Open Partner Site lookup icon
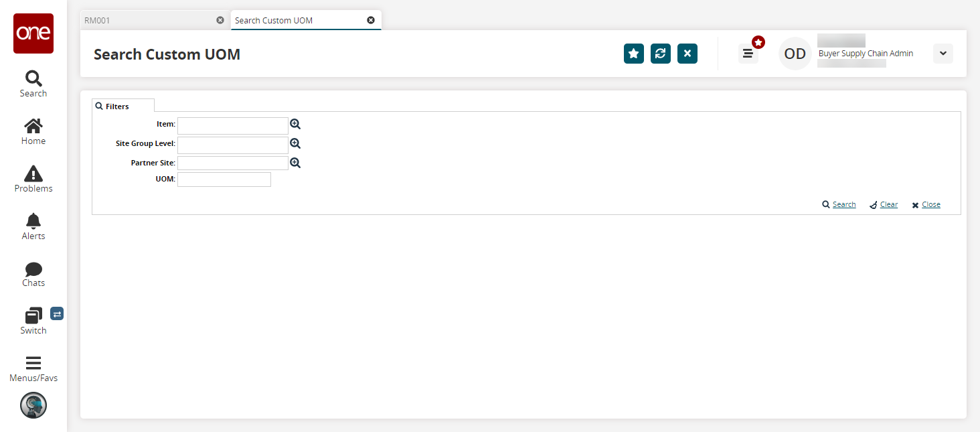The height and width of the screenshot is (432, 980). 295,163
